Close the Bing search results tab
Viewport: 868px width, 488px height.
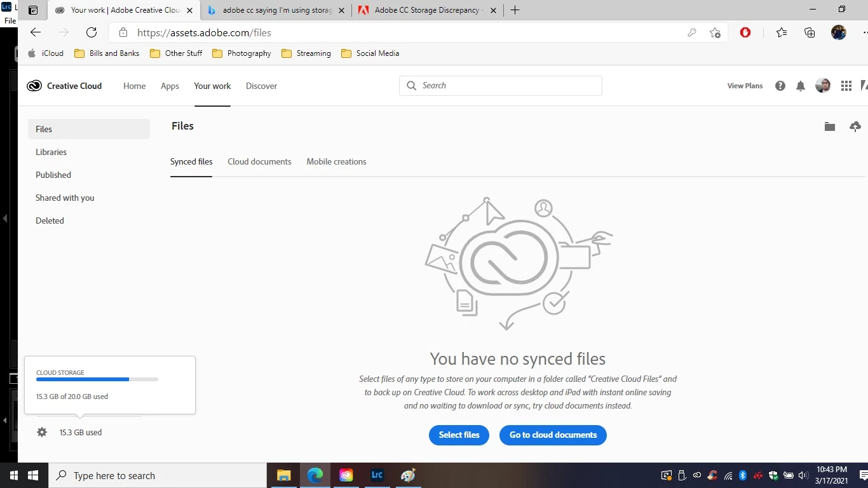tap(342, 10)
